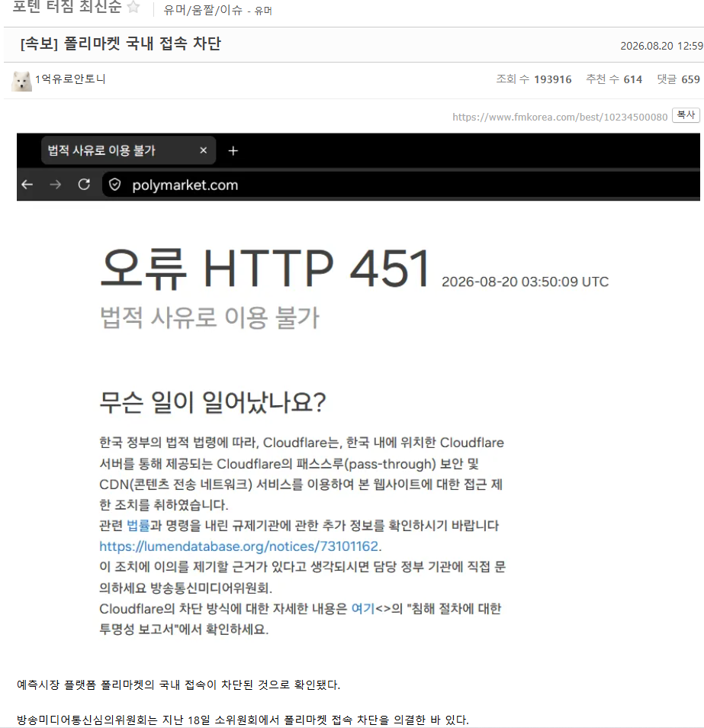Open the 포텐 터짐 최신순 board heading

tap(67, 7)
